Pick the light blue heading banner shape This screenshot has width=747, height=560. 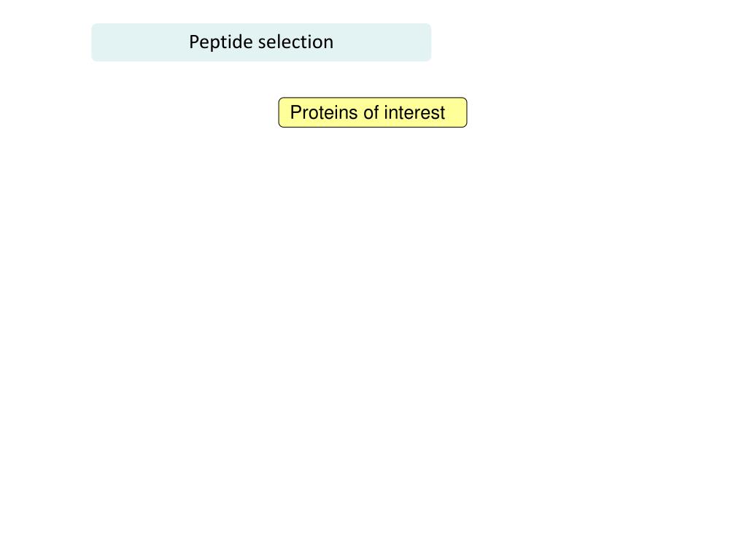pos(261,42)
